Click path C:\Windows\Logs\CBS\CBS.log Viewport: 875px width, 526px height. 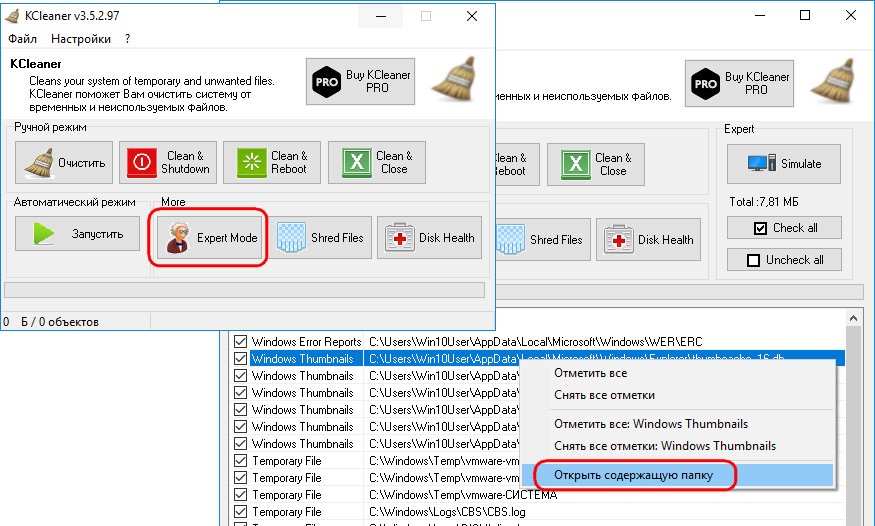(x=447, y=511)
